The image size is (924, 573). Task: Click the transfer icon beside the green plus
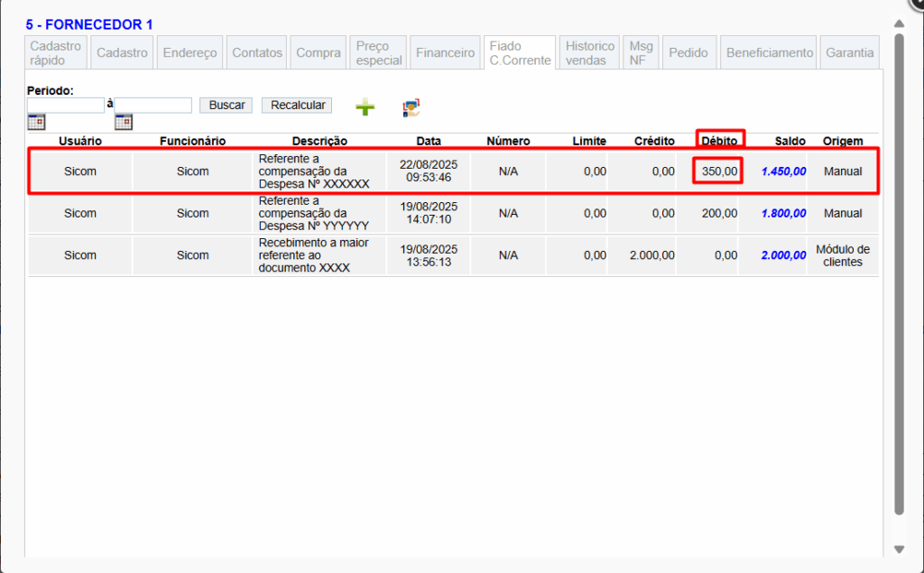point(411,107)
